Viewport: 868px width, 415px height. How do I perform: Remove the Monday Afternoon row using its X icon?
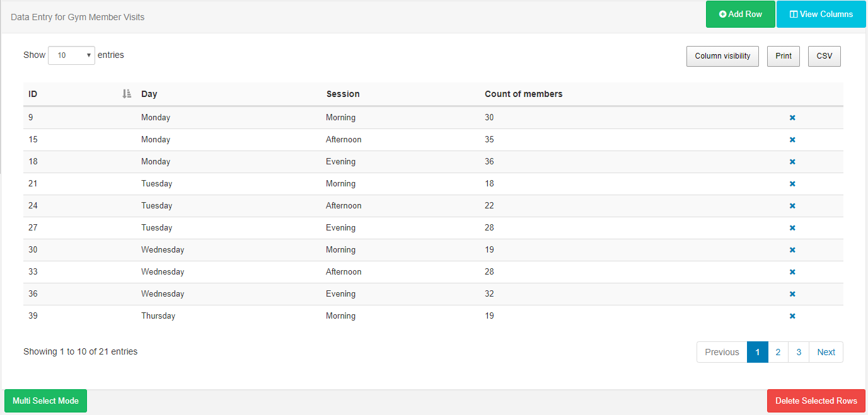(792, 140)
